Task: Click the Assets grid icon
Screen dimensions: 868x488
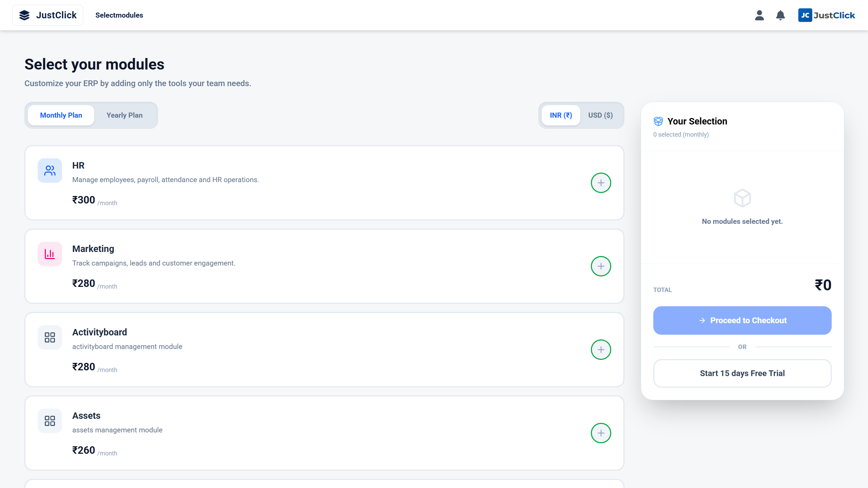Action: (x=50, y=421)
